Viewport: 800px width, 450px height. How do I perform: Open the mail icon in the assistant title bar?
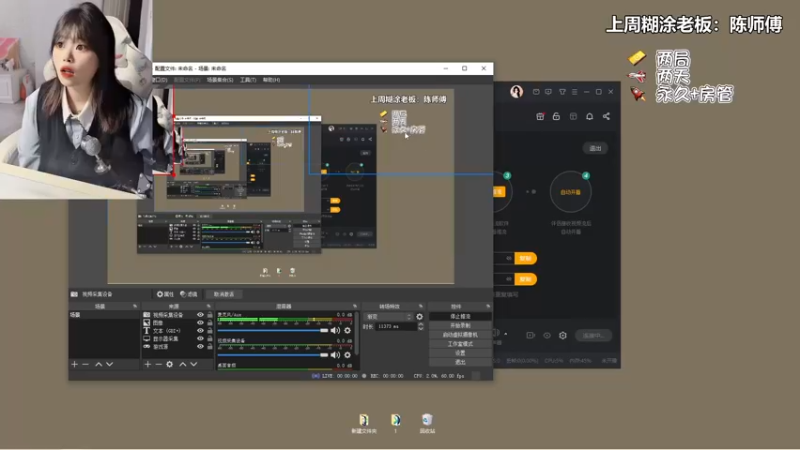[536, 92]
